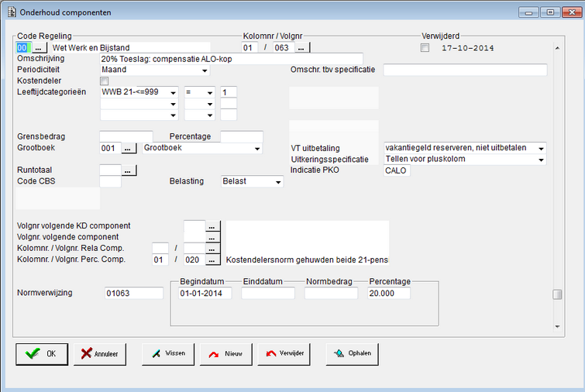Click the Grensbedrag field
The height and width of the screenshot is (392, 585).
(126, 137)
